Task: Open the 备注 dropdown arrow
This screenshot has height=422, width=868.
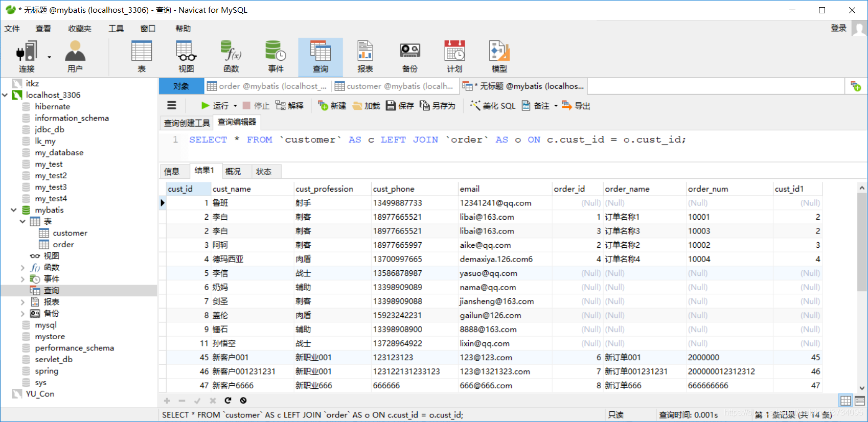Action: coord(556,106)
